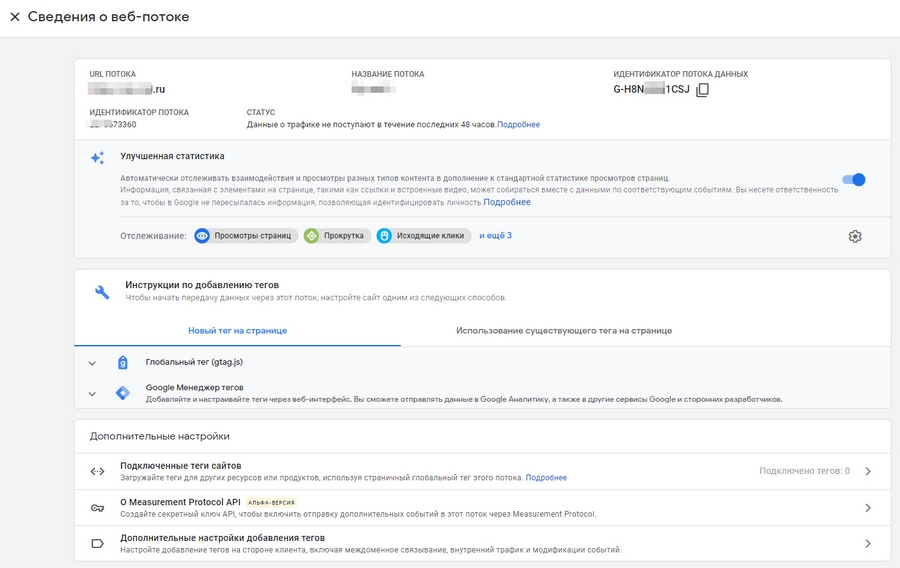Open Дополнительные настройки добавления тегов row
The image size is (900, 568).
(482, 543)
